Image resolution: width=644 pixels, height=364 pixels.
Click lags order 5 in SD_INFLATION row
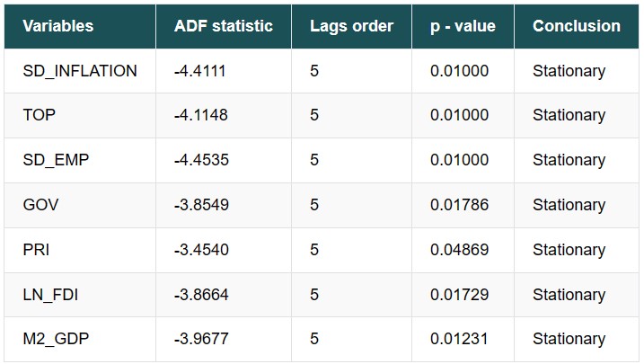pos(314,71)
